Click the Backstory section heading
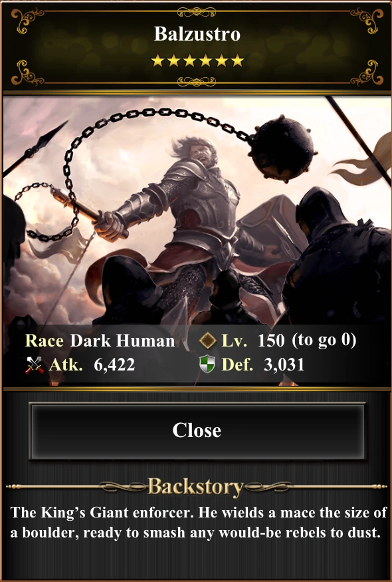The width and height of the screenshot is (392, 582). (195, 486)
